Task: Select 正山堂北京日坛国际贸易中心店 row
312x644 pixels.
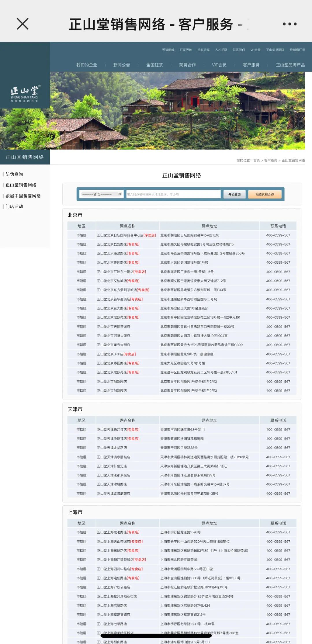Action: (182, 235)
